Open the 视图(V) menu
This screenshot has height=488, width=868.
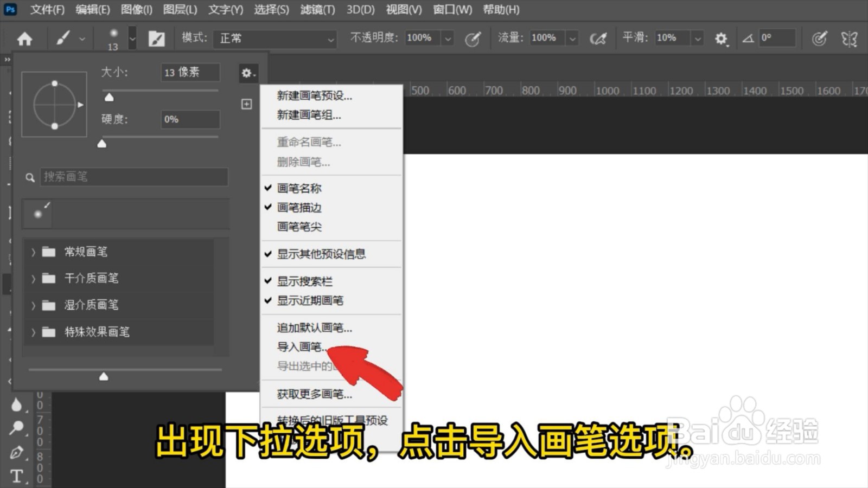pyautogui.click(x=404, y=10)
